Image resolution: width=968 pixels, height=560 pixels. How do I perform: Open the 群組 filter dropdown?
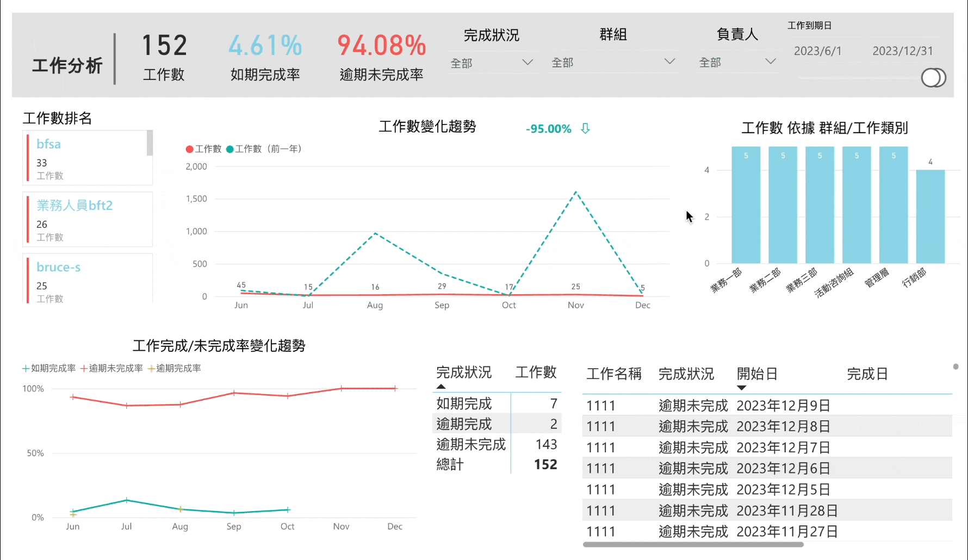[613, 63]
